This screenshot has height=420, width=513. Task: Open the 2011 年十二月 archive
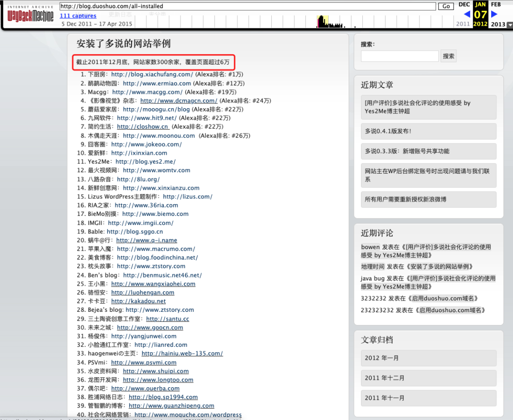[x=385, y=378]
